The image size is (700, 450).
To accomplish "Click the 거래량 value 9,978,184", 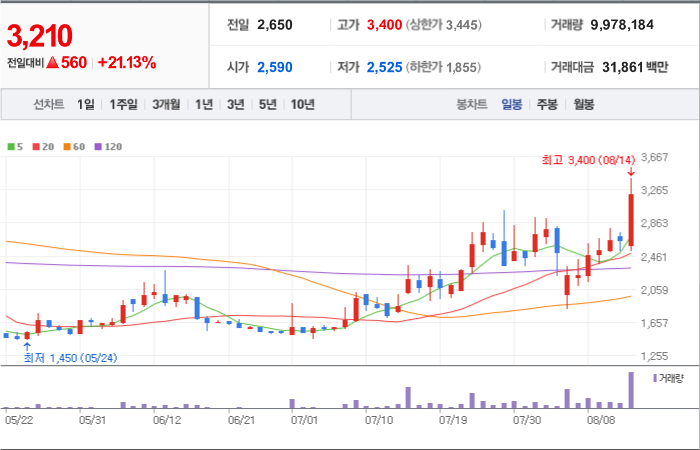I will pos(622,25).
